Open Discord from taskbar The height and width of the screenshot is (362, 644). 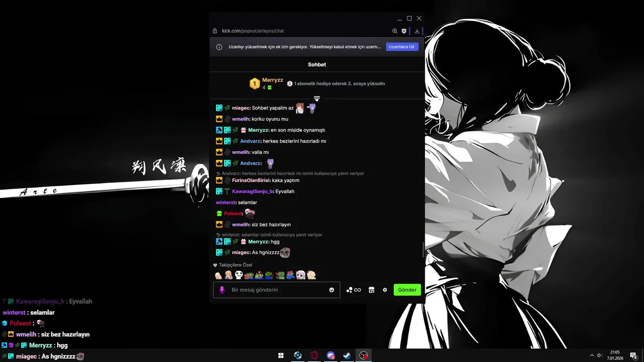click(x=331, y=355)
